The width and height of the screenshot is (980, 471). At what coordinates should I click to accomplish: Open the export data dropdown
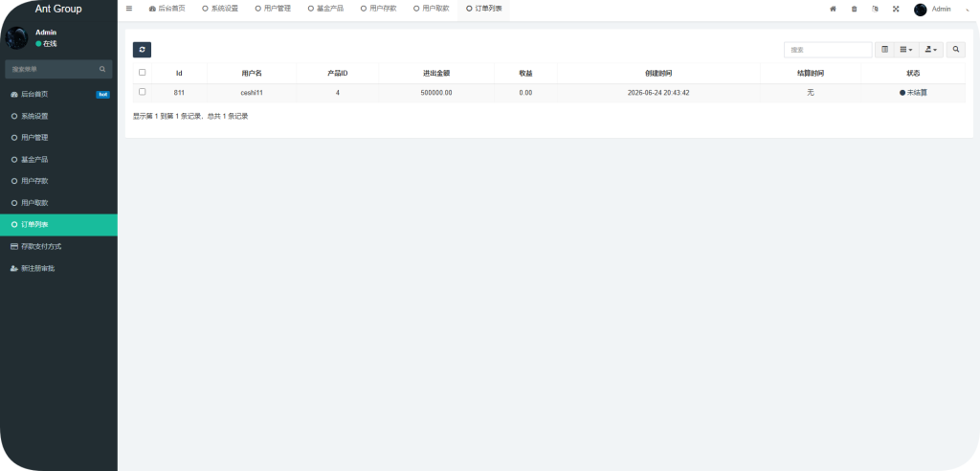[931, 50]
